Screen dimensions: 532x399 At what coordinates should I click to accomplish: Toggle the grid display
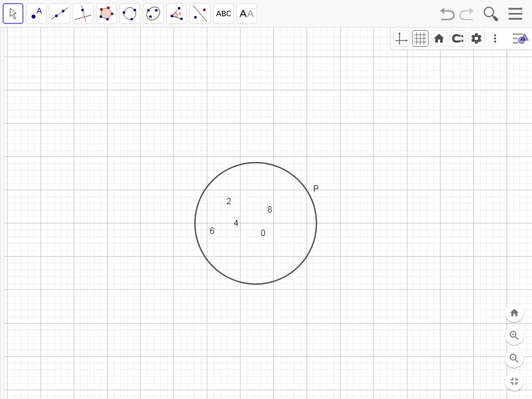[420, 38]
